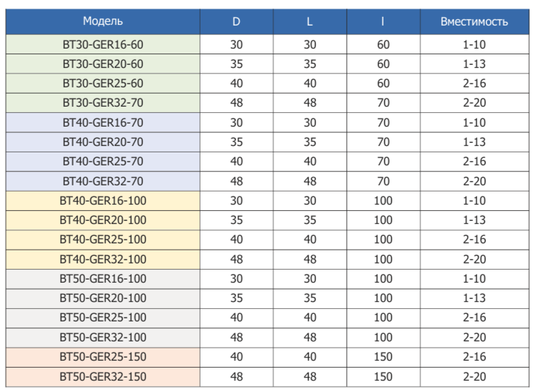The width and height of the screenshot is (536, 392).
Task: Click the Вместимость column header
Action: pyautogui.click(x=474, y=21)
